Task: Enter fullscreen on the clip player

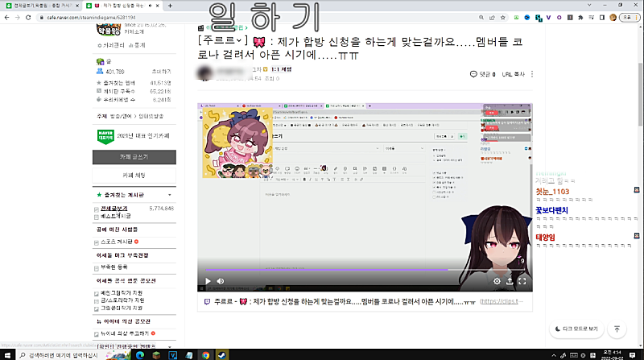Action: [x=522, y=281]
